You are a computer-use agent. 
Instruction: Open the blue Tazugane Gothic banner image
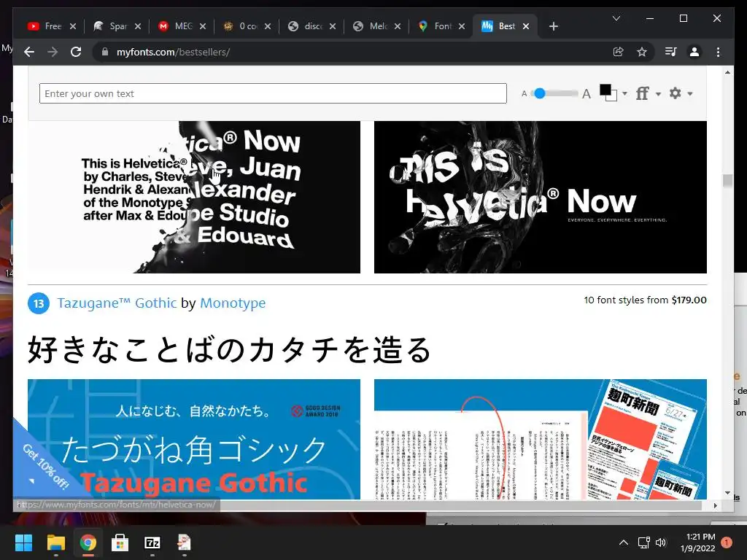point(194,439)
